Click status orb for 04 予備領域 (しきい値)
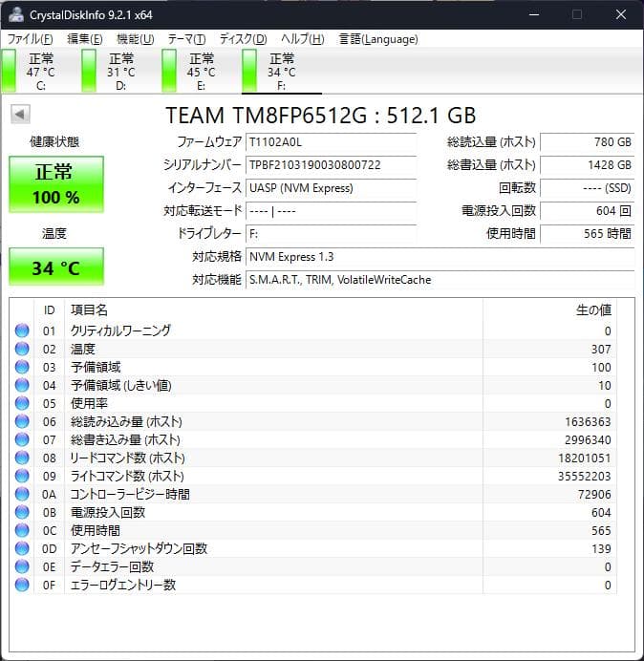 click(x=22, y=385)
